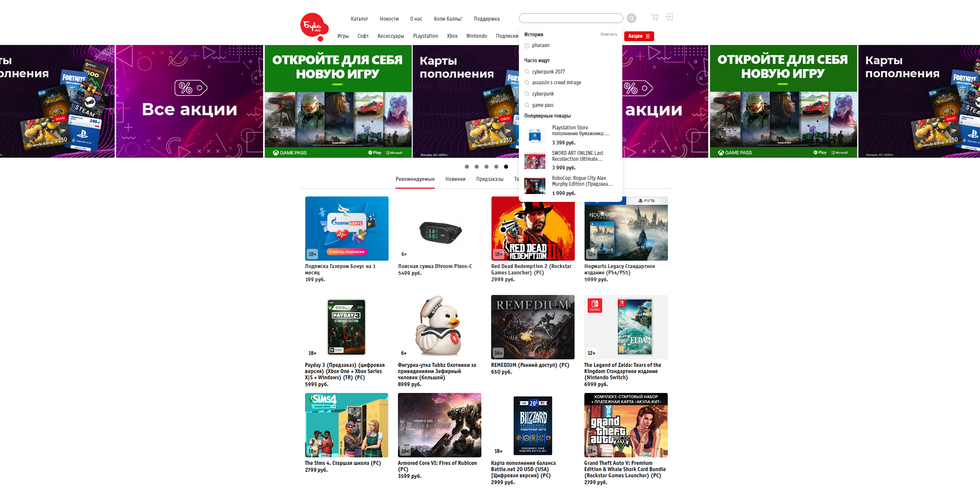The width and height of the screenshot is (980, 490).
Task: Click Очистить to clear search history
Action: point(609,34)
